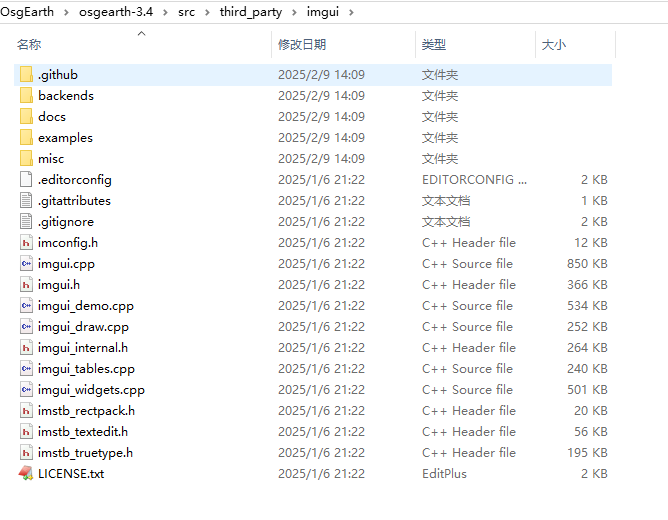Select the backends folder icon
Viewport: 668px width, 520px height.
tap(26, 96)
